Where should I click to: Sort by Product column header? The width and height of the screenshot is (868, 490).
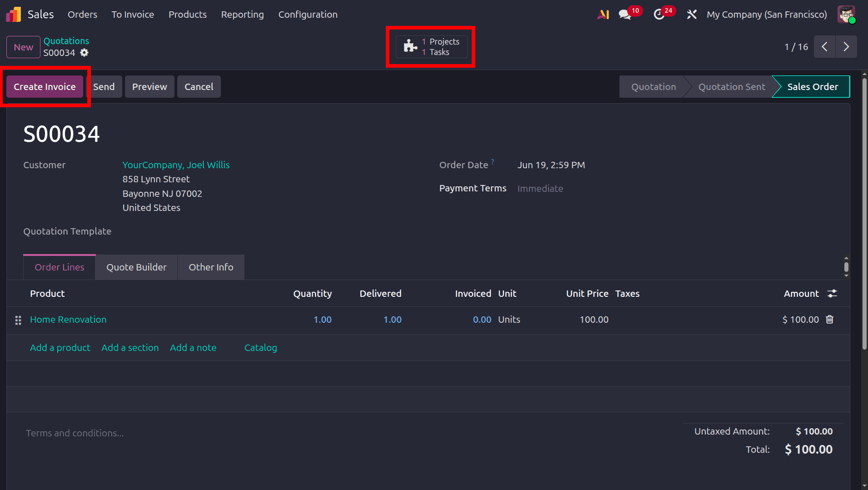(47, 294)
